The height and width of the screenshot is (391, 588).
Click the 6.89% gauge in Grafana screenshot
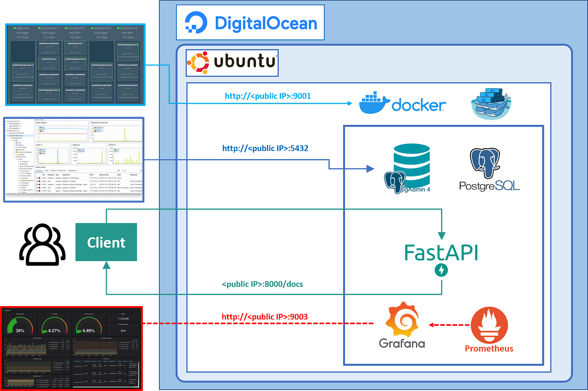(x=89, y=324)
